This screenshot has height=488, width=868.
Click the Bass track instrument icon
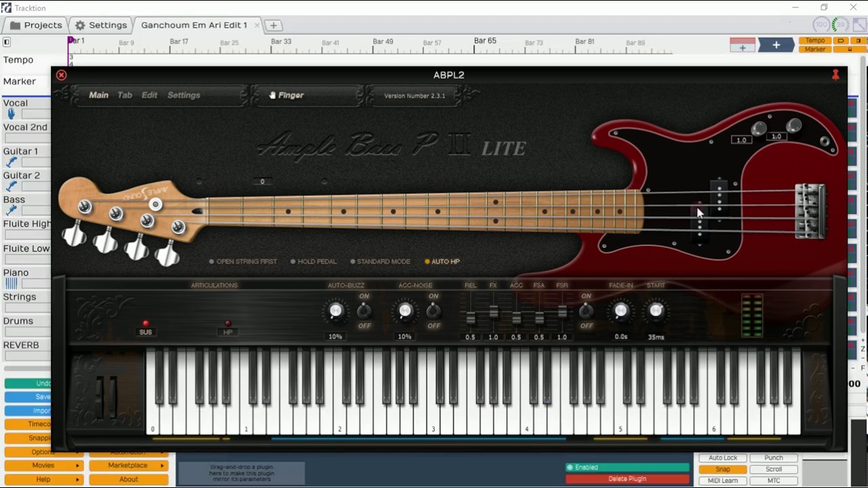pos(11,211)
